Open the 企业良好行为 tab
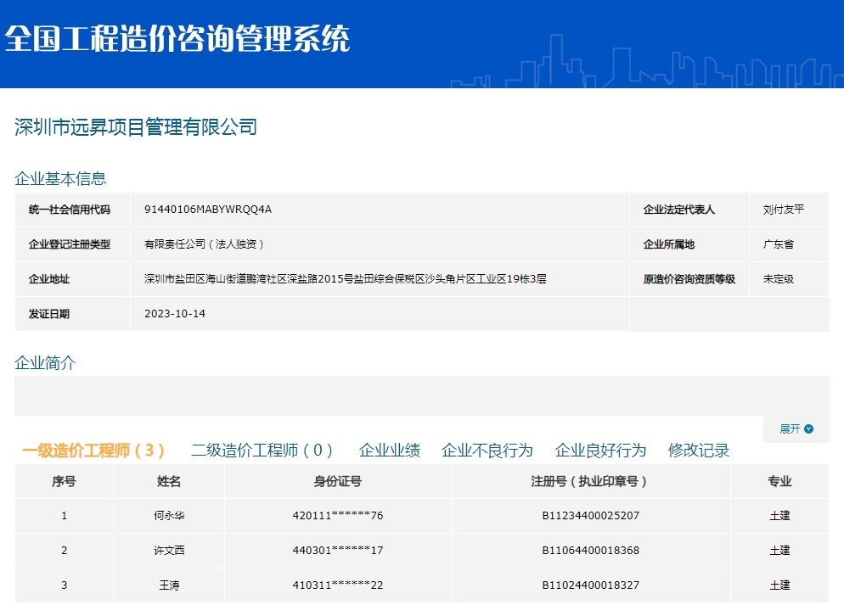844x616 pixels. [600, 451]
